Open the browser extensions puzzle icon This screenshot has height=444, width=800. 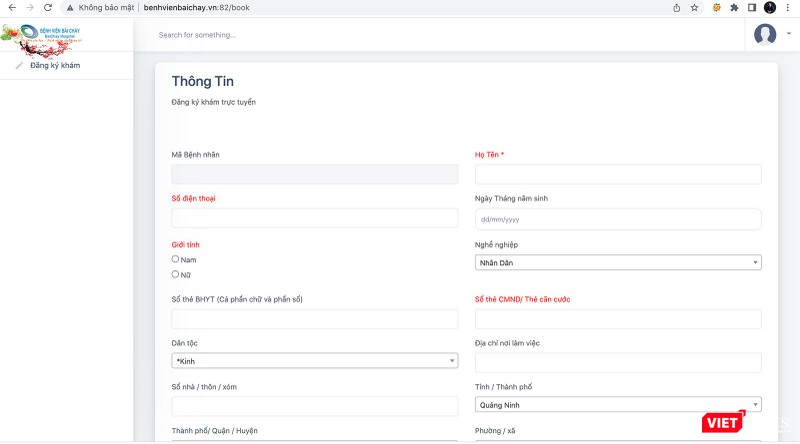tap(735, 7)
